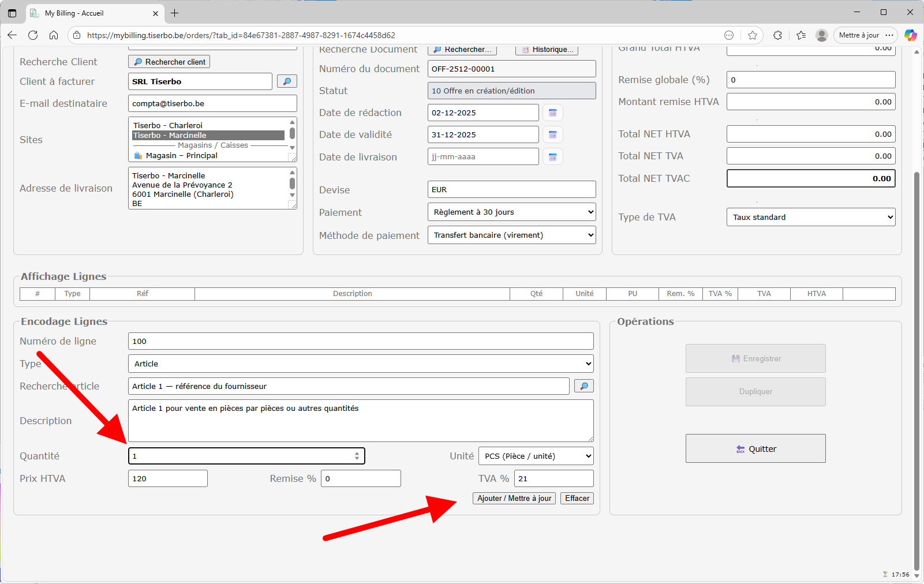
Task: Increment the Quantité spinner arrows
Action: coord(357,453)
